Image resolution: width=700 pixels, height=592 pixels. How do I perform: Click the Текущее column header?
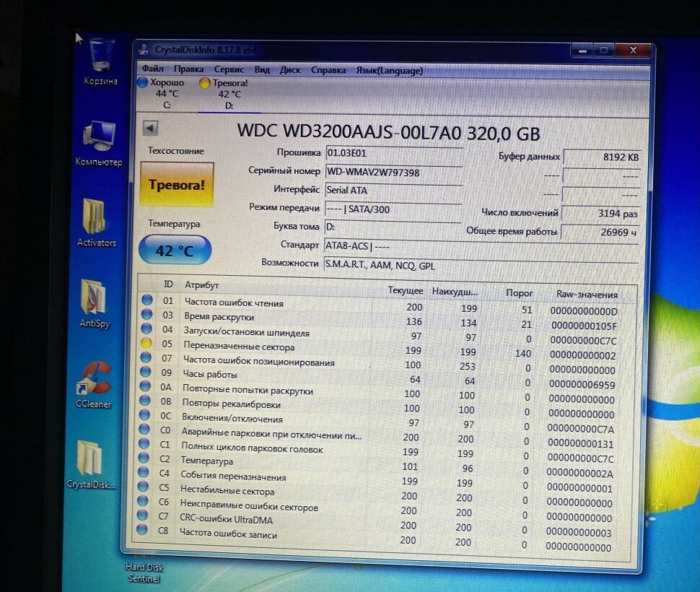[x=406, y=290]
